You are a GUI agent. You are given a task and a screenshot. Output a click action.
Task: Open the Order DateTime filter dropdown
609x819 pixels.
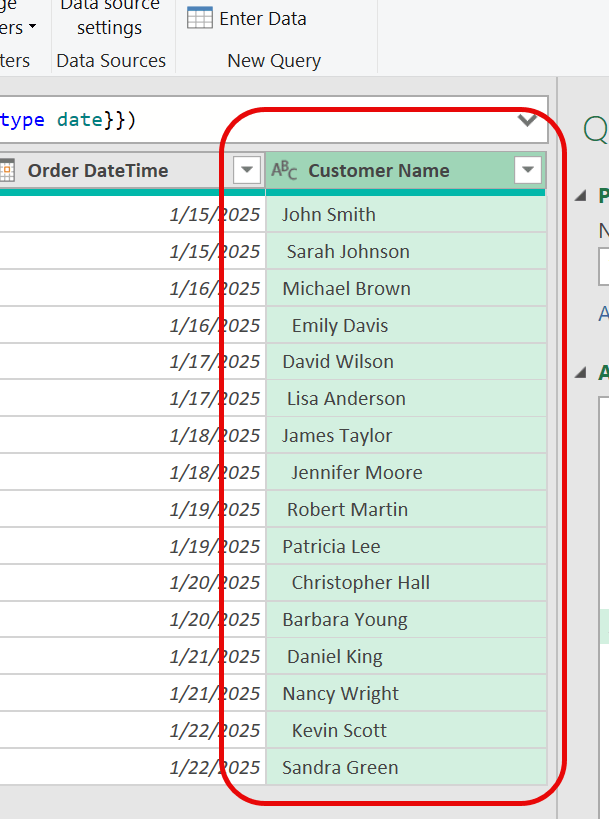247,170
